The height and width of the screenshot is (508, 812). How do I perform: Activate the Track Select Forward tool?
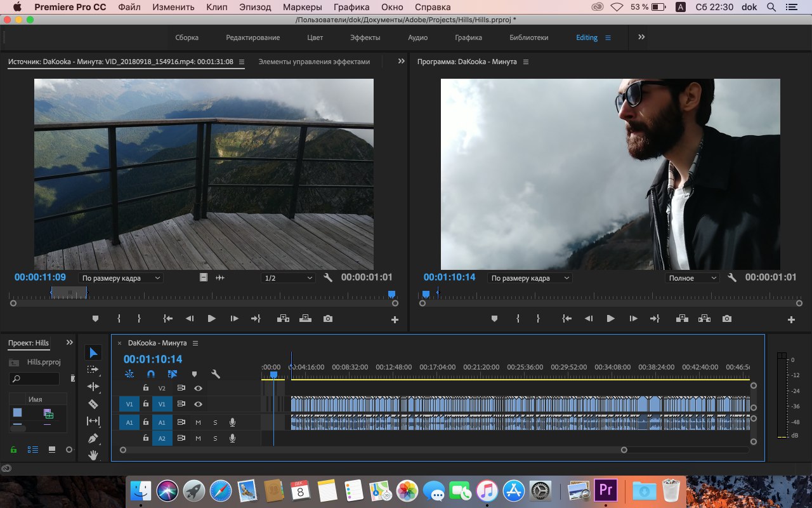(93, 370)
